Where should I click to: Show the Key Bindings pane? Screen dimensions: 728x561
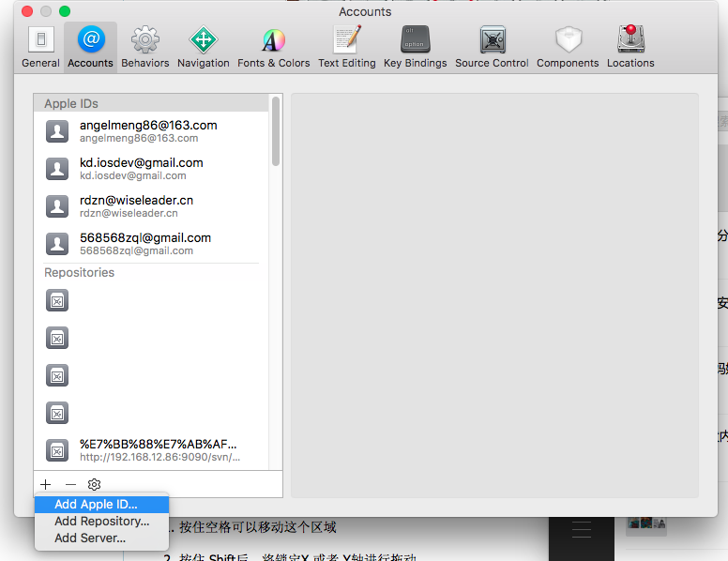pos(415,47)
